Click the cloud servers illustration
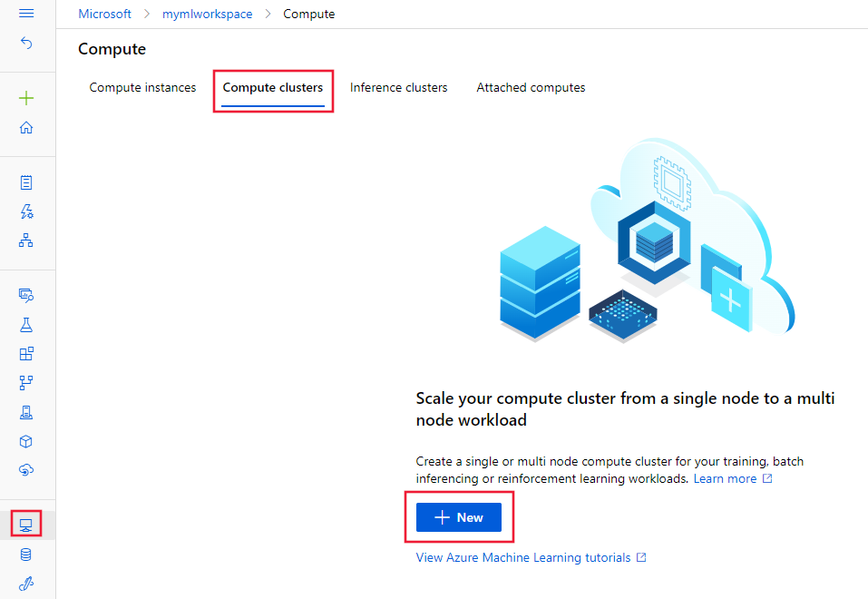 click(647, 241)
